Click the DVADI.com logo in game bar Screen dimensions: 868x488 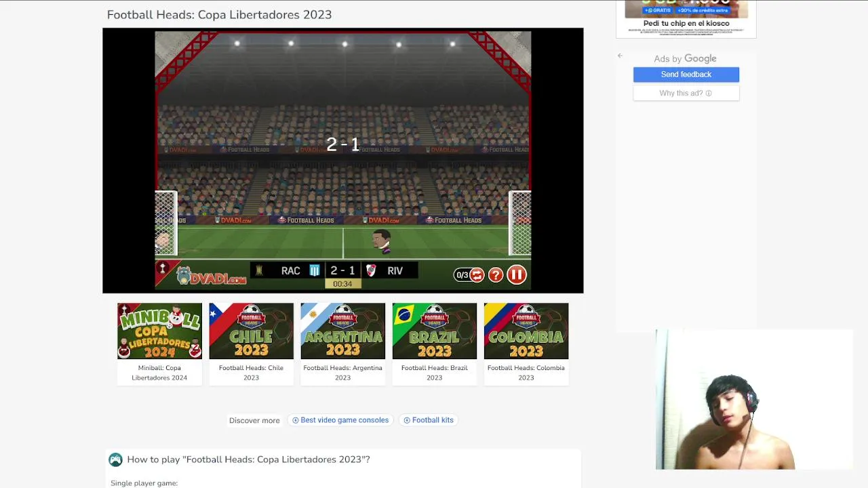[211, 275]
